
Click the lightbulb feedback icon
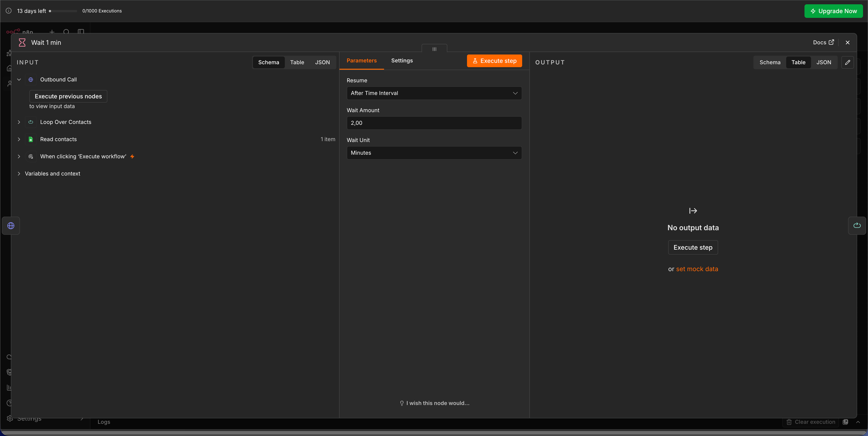click(x=402, y=403)
